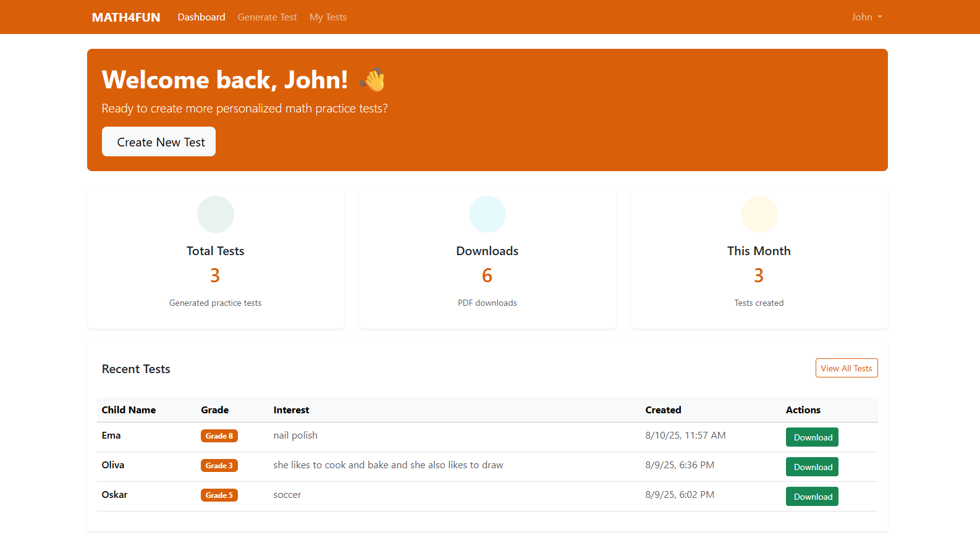This screenshot has width=980, height=543.
Task: Click the 8/9/25, 6:36 PM date
Action: (680, 465)
